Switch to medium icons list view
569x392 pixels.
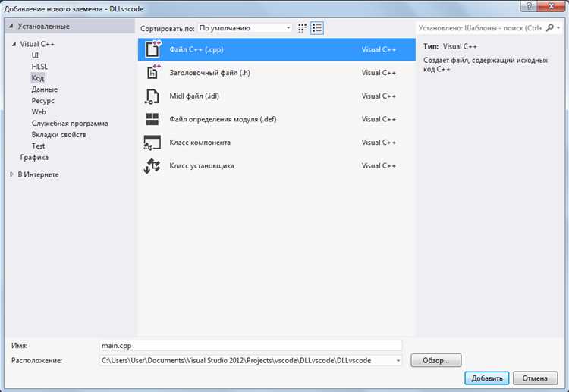click(317, 28)
